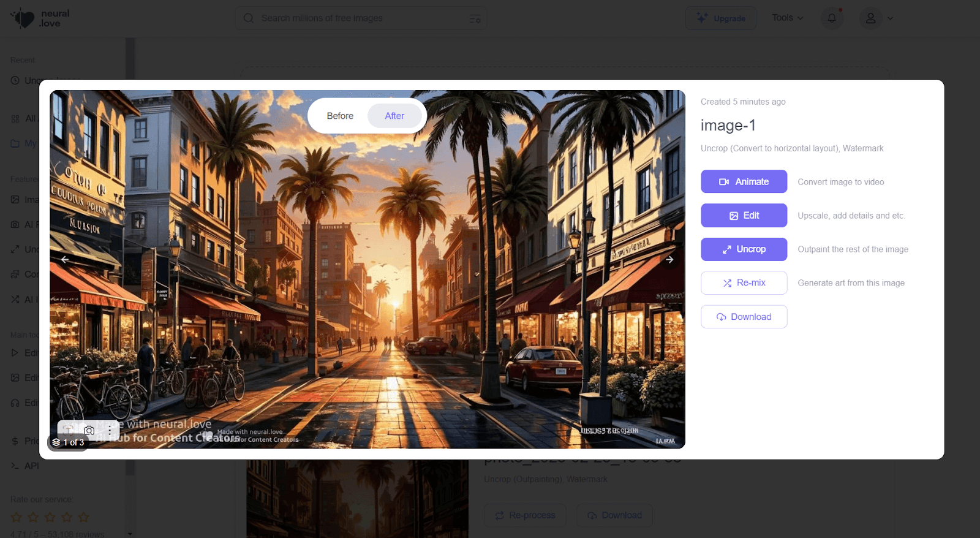This screenshot has width=980, height=538.
Task: Click the camera search icon on the image
Action: click(x=89, y=430)
